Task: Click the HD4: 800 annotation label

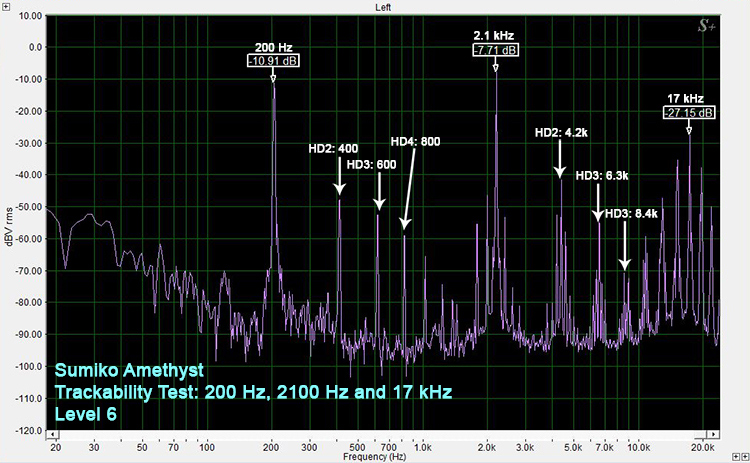Action: coord(415,142)
